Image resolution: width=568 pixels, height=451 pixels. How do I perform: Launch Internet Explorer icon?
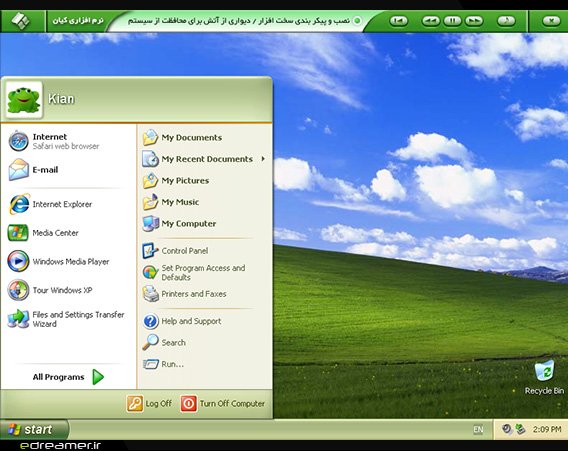pyautogui.click(x=19, y=204)
